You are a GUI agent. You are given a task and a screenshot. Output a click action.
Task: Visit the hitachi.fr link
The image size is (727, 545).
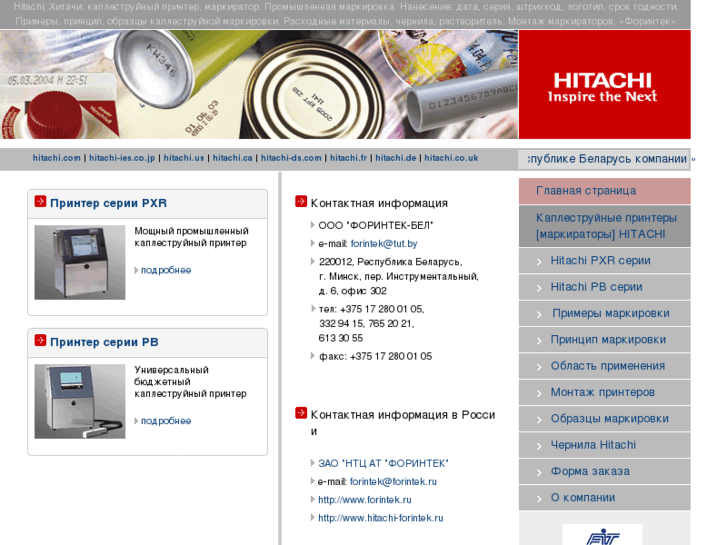point(348,158)
